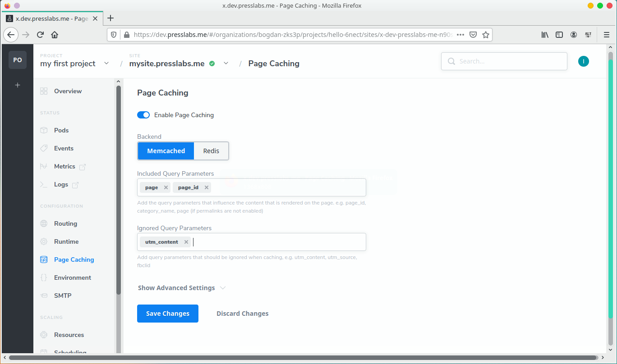Click the Page Caching database icon
Screen dimensions: 617x364
click(x=44, y=259)
